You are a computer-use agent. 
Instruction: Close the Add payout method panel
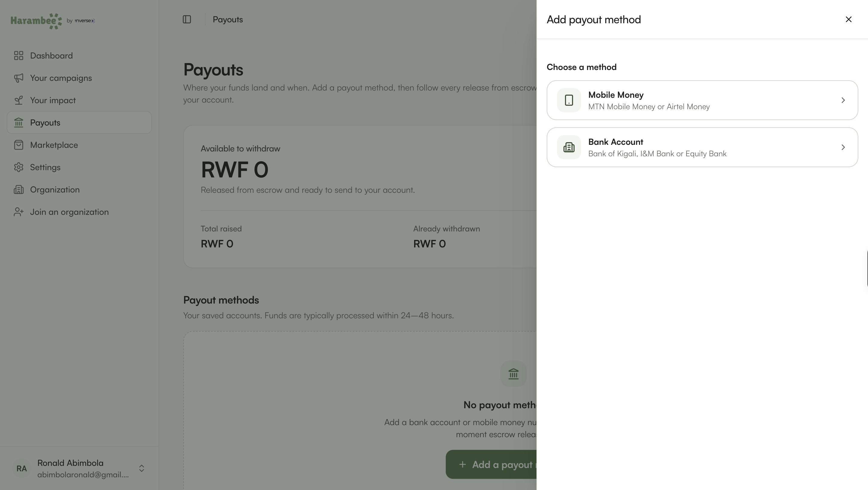pos(848,20)
